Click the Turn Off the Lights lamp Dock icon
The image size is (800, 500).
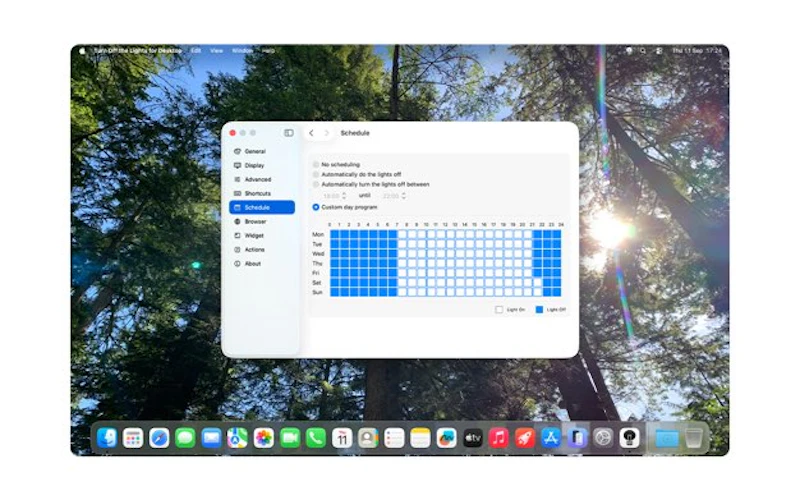[x=629, y=438]
